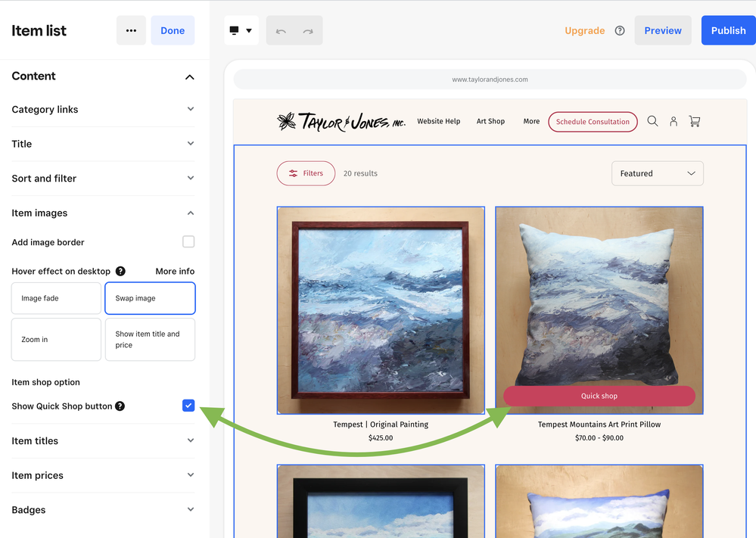This screenshot has width=756, height=538.
Task: Click the redo arrow icon
Action: [x=308, y=31]
